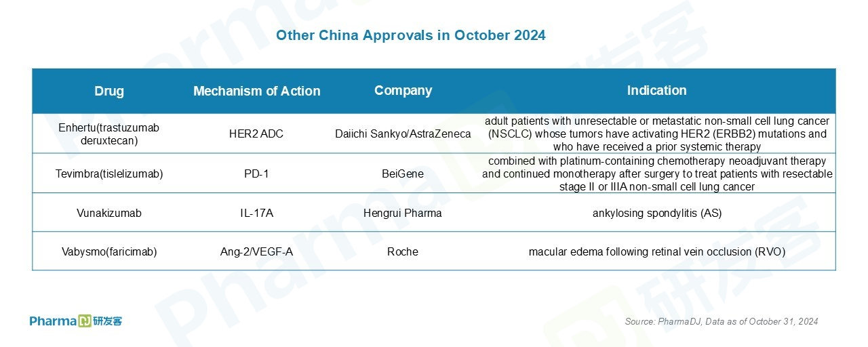Select the 'Company' column header
The image size is (868, 347).
[x=403, y=90]
